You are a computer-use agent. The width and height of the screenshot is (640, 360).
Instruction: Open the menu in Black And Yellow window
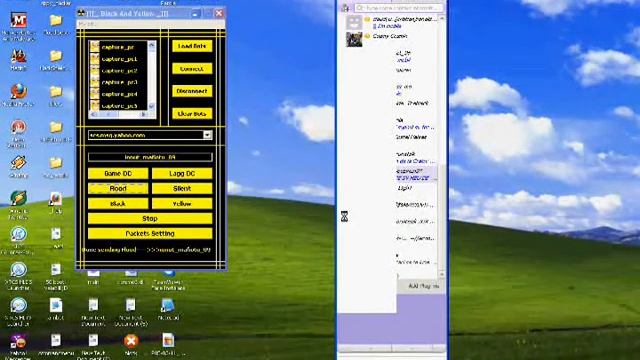(x=86, y=24)
